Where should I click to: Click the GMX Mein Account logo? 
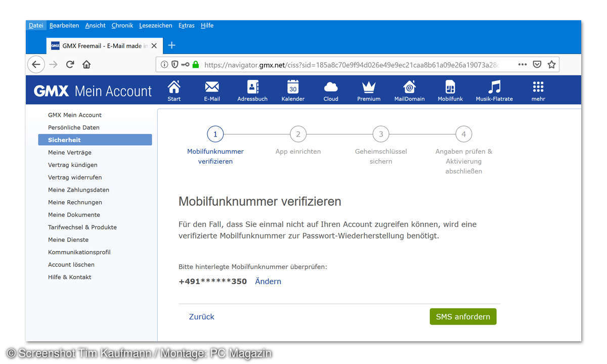point(93,91)
